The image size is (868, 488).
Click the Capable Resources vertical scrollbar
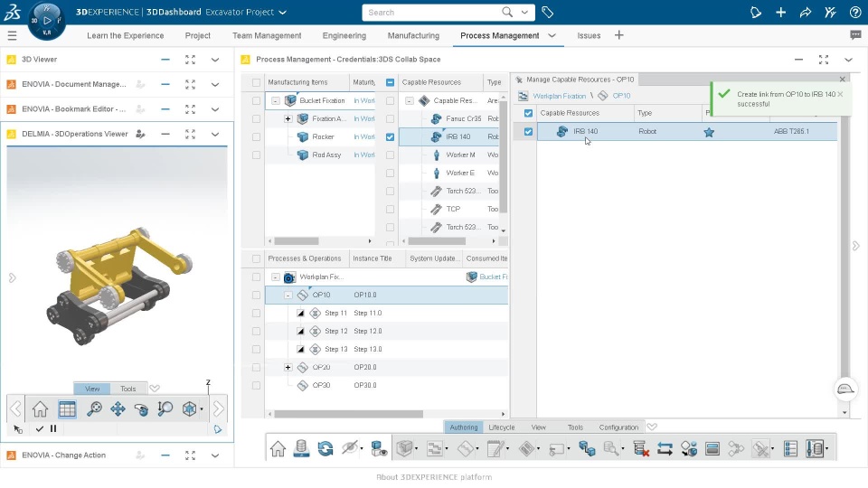click(x=504, y=156)
